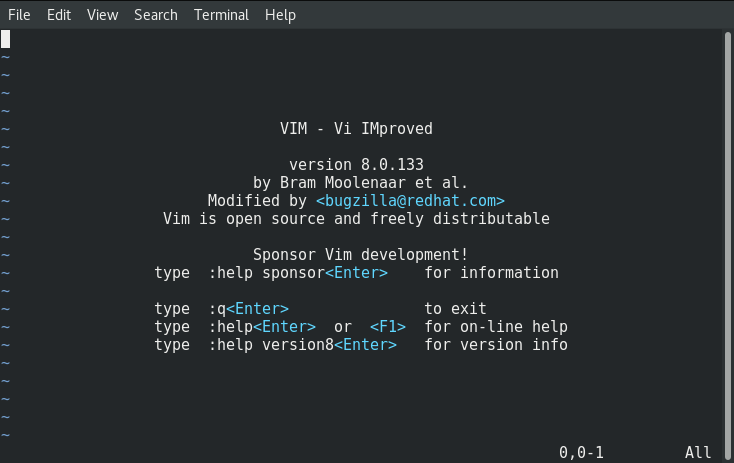734x463 pixels.
Task: Click "Vim is open source and freely distributable"
Action: coord(356,219)
